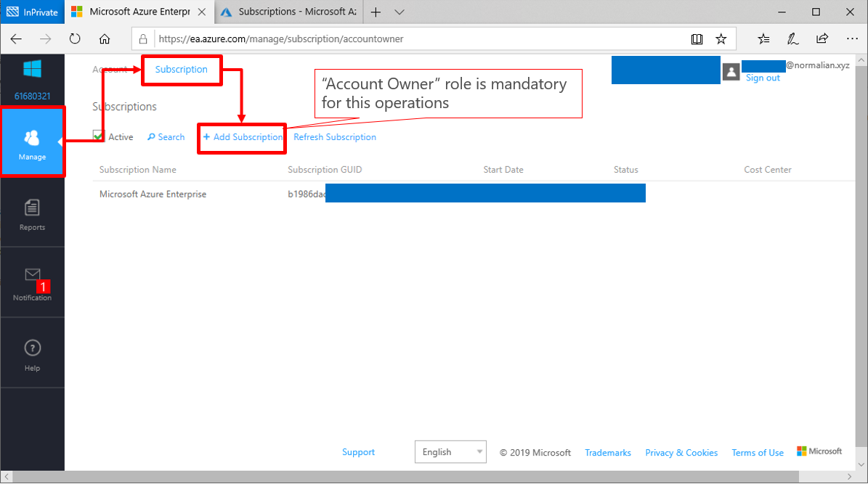This screenshot has width=868, height=484.
Task: Click the Microsoft logo in footer
Action: tap(819, 451)
